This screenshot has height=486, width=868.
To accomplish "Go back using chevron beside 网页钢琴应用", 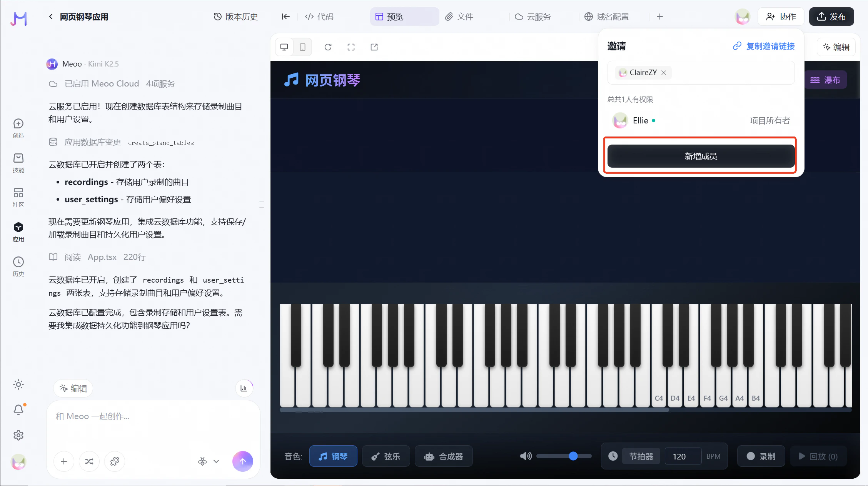I will [51, 17].
